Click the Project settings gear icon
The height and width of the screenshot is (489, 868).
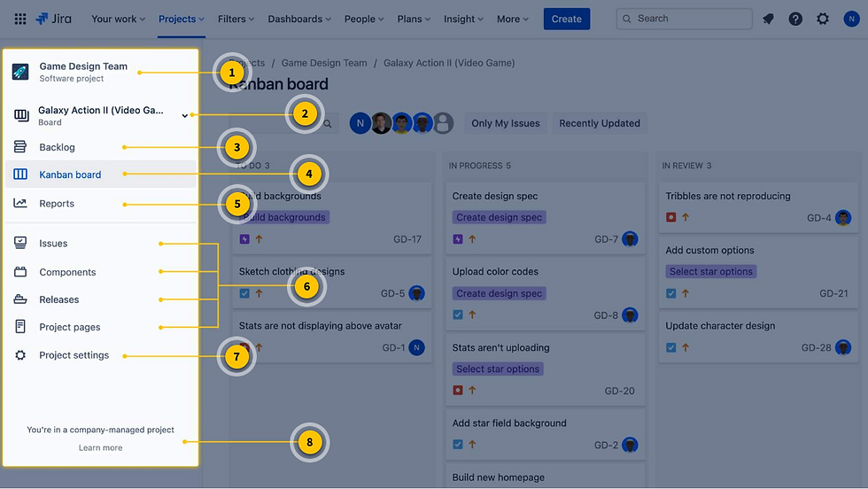point(19,355)
